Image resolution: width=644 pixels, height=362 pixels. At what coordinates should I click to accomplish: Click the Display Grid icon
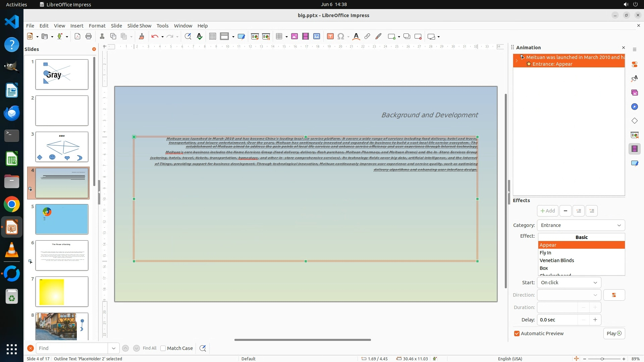[x=212, y=37]
